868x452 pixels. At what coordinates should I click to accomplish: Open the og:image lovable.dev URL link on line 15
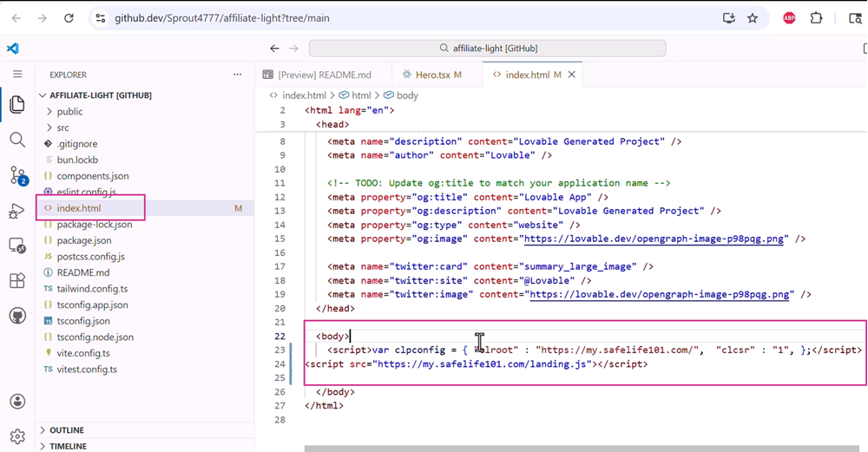pyautogui.click(x=654, y=239)
